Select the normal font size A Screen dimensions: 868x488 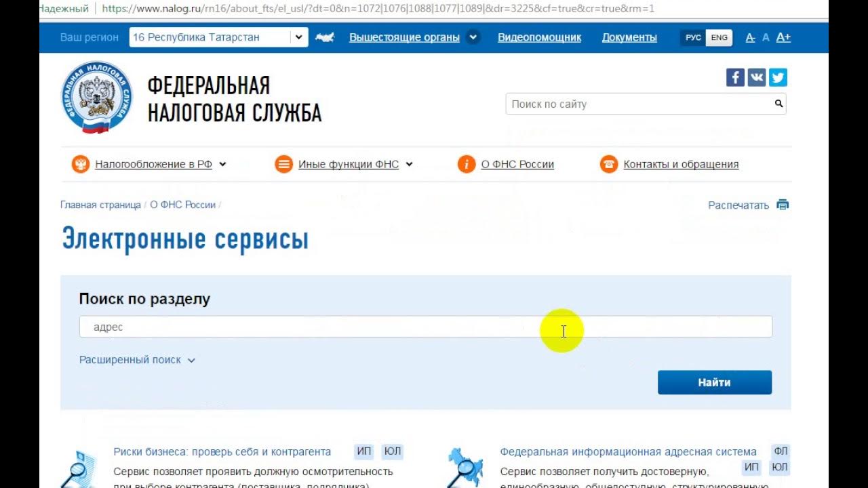click(x=766, y=37)
